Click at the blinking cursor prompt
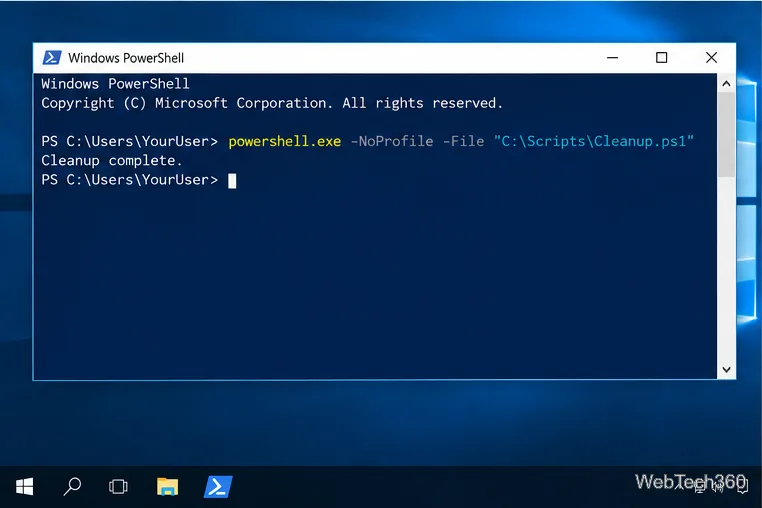The image size is (762, 508). [x=232, y=180]
